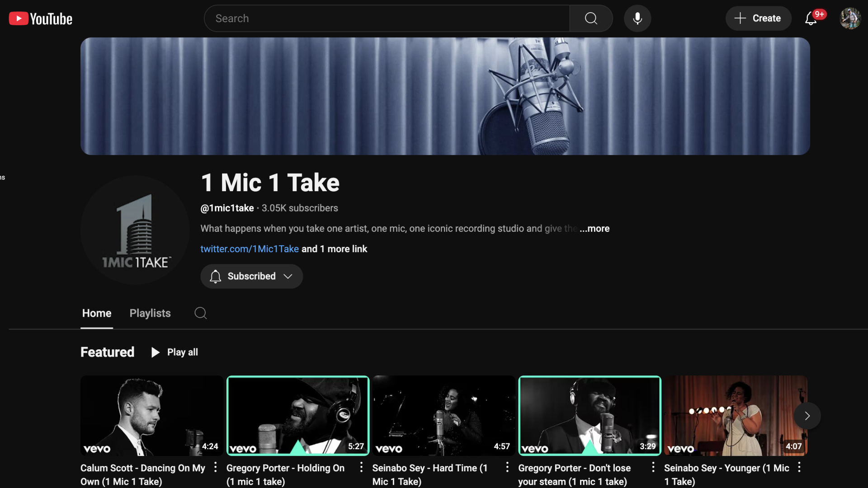Open options menu for Gregory Porter Holding On
The image size is (868, 488).
[361, 467]
